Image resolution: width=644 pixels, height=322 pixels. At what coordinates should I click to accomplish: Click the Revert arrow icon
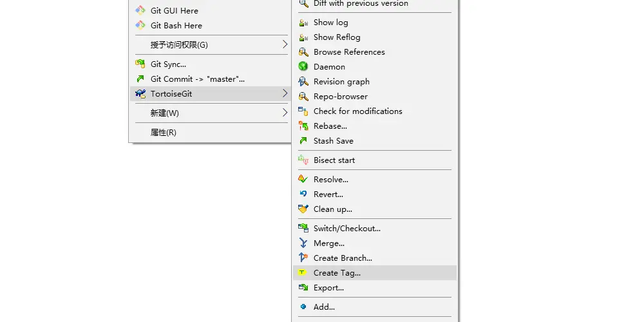(x=303, y=194)
